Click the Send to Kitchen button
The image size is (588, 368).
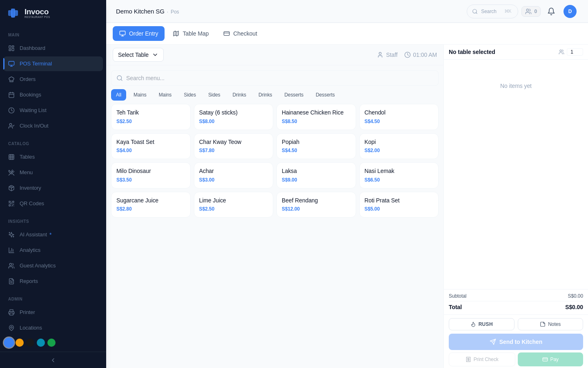[516, 342]
